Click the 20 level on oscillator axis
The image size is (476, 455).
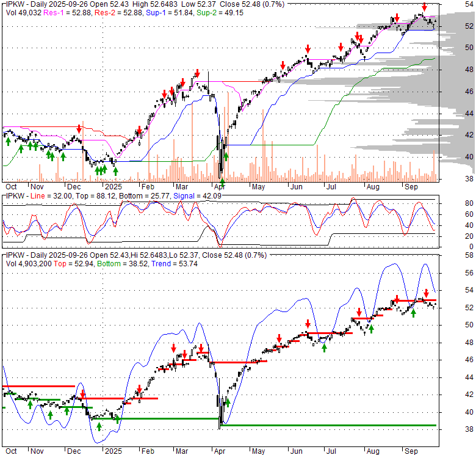coord(469,236)
